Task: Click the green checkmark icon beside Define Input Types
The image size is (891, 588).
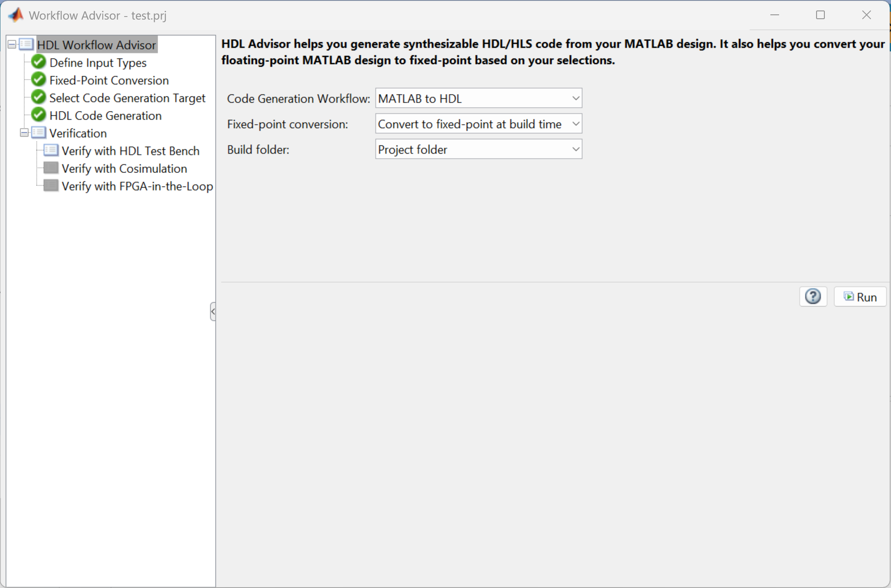Action: click(x=37, y=61)
